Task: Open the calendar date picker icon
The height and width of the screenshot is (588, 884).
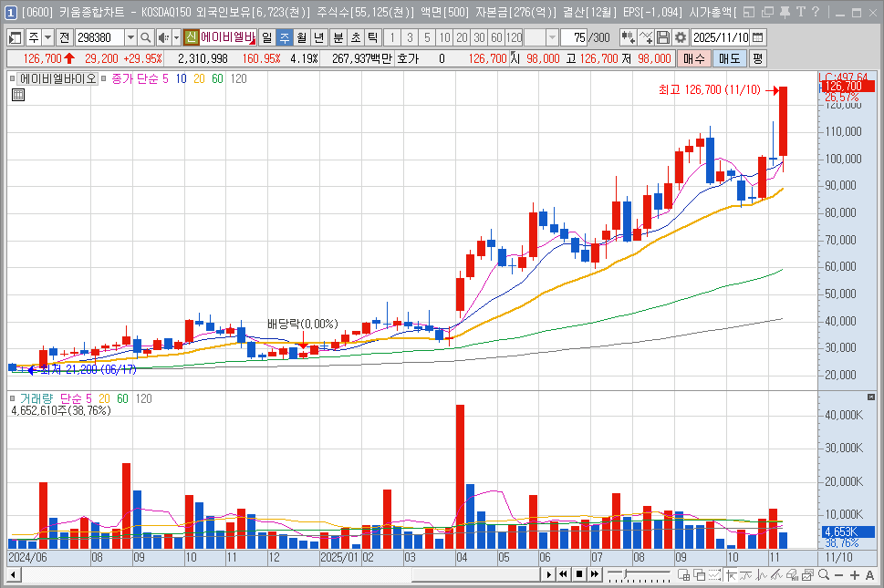Action: tap(758, 37)
